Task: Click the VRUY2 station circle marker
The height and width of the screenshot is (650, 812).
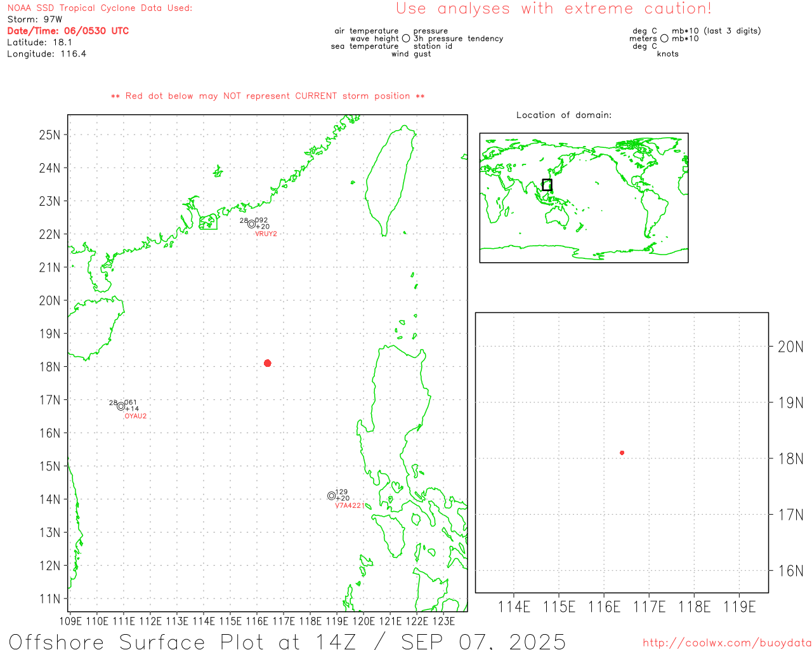Action: click(252, 224)
